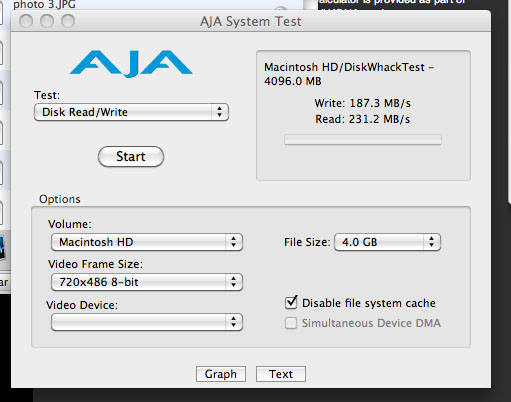This screenshot has height=402, width=511.
Task: Click the AJA System Test title bar
Action: point(251,21)
